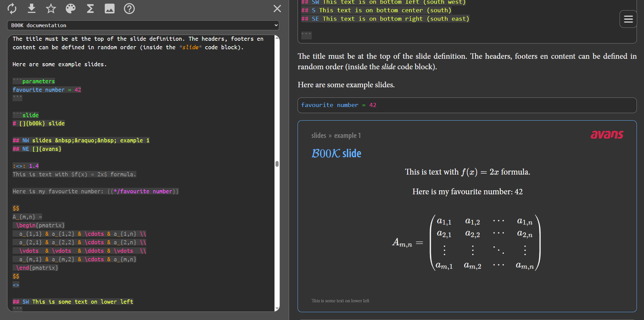The width and height of the screenshot is (644, 320).
Task: Close the editor panel with X
Action: point(277,8)
